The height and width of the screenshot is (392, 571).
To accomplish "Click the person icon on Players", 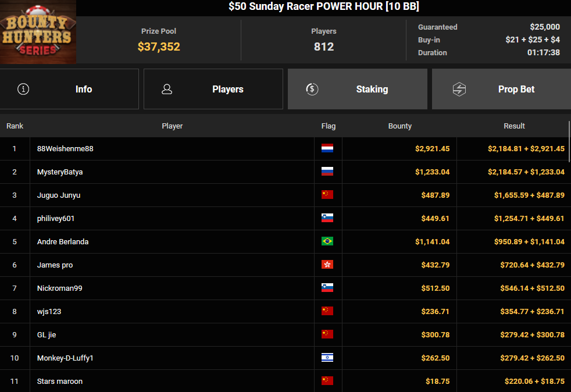I will pyautogui.click(x=167, y=89).
